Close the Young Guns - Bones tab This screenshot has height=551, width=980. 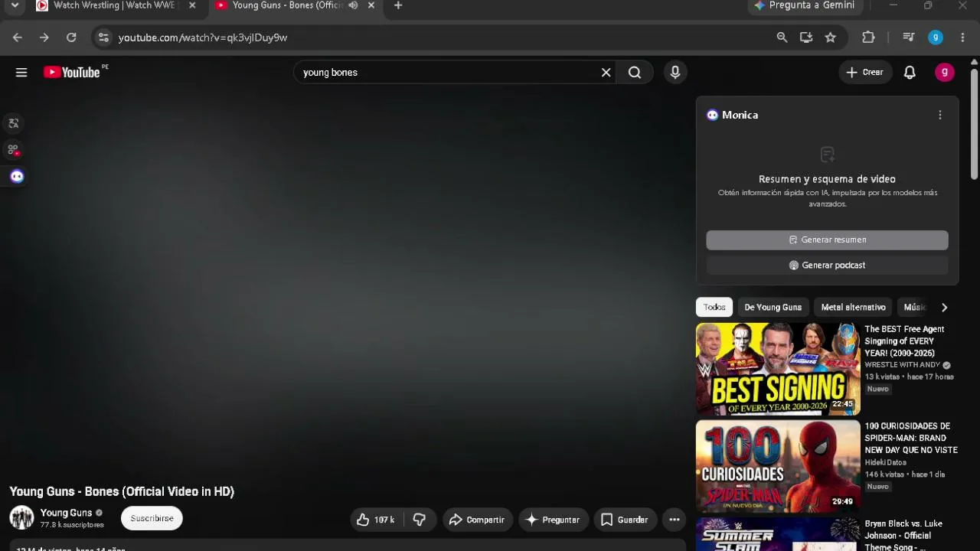[x=371, y=5]
